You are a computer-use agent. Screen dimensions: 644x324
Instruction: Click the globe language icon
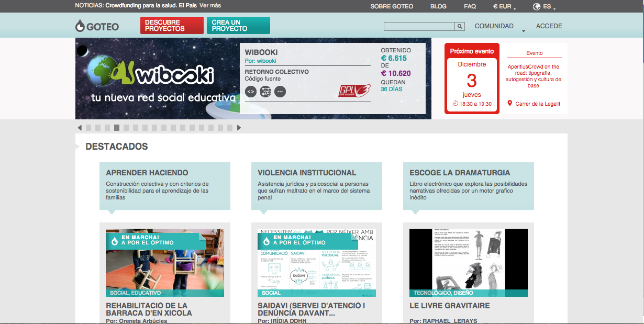(536, 7)
